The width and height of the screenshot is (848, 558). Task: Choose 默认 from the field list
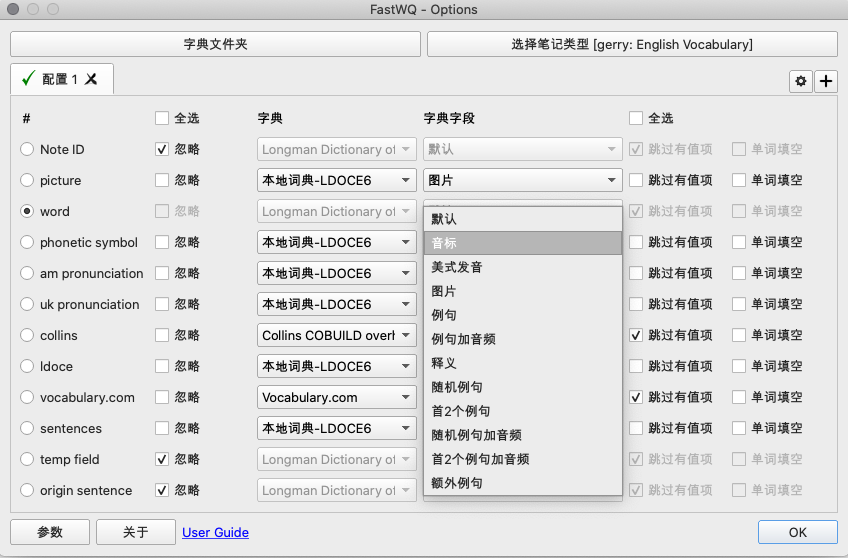pyautogui.click(x=523, y=219)
